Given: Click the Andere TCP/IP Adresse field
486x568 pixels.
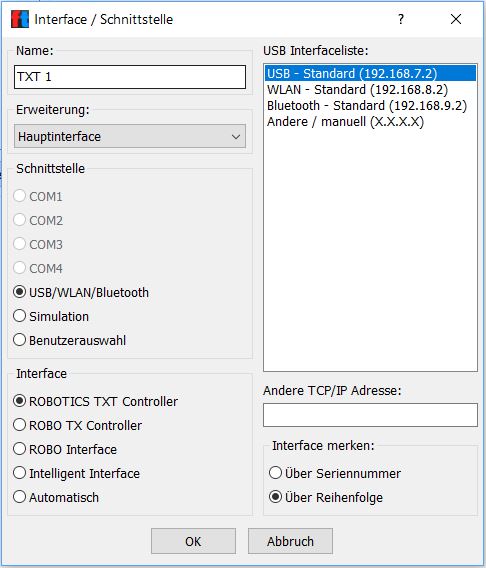Looking at the screenshot, I should tap(370, 415).
